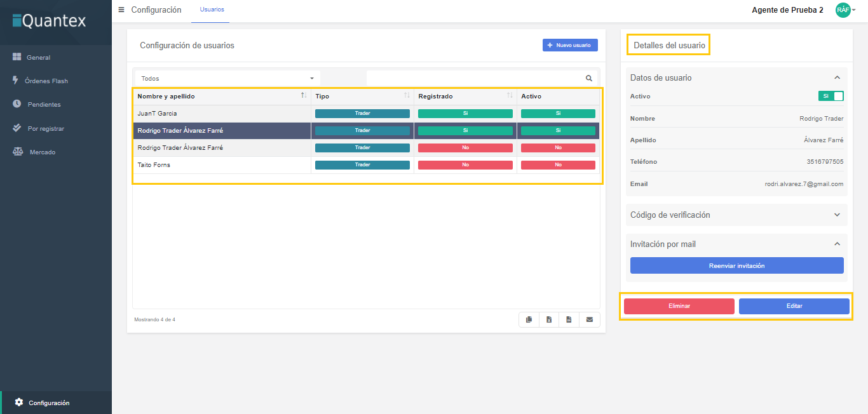Switch off the Activo user toggle
Viewport: 868px width, 414px height.
point(831,96)
